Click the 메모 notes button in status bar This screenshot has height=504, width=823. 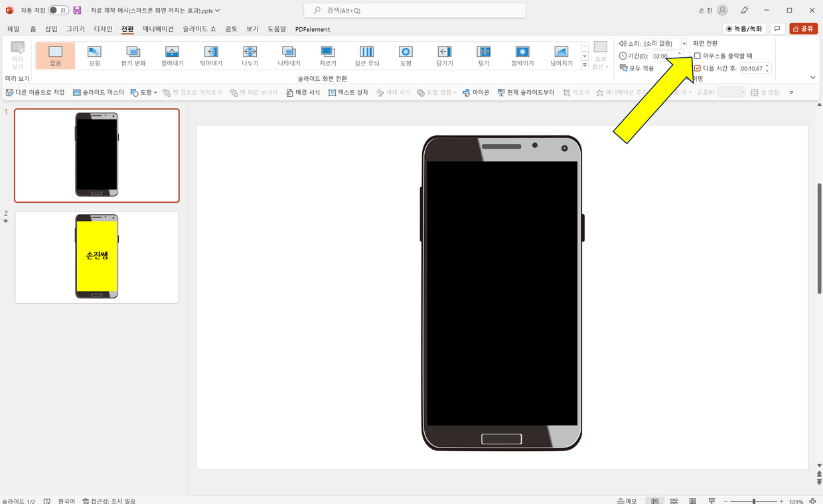pos(627,501)
